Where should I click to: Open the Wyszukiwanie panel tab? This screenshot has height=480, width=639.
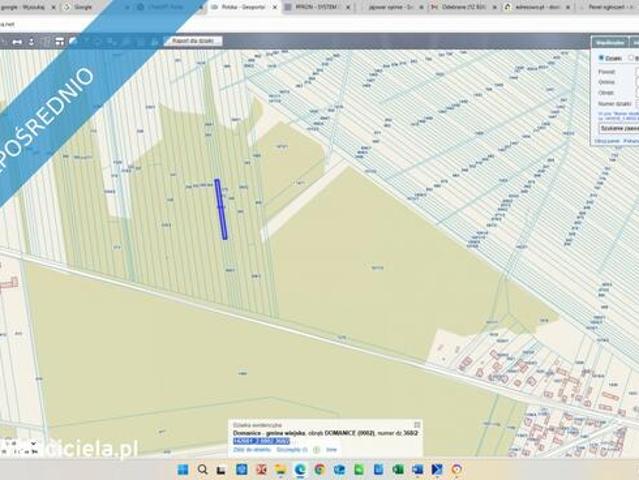click(609, 43)
